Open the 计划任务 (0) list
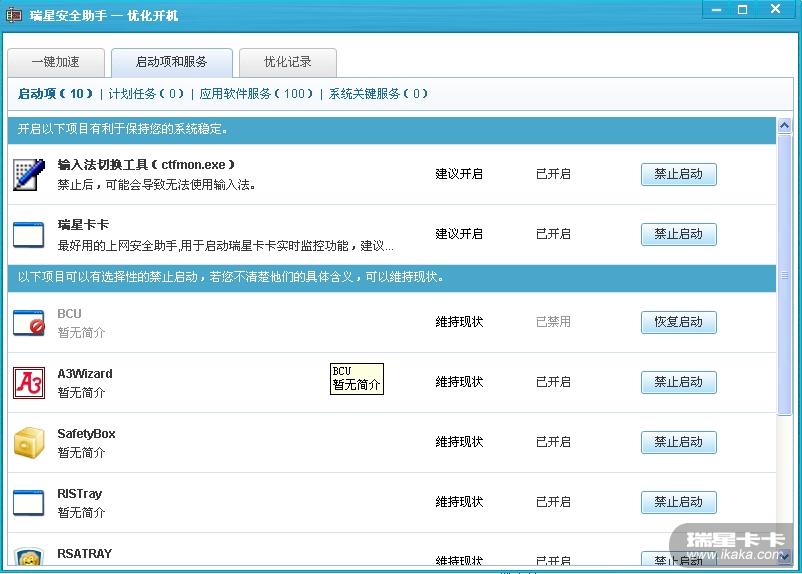 (146, 94)
